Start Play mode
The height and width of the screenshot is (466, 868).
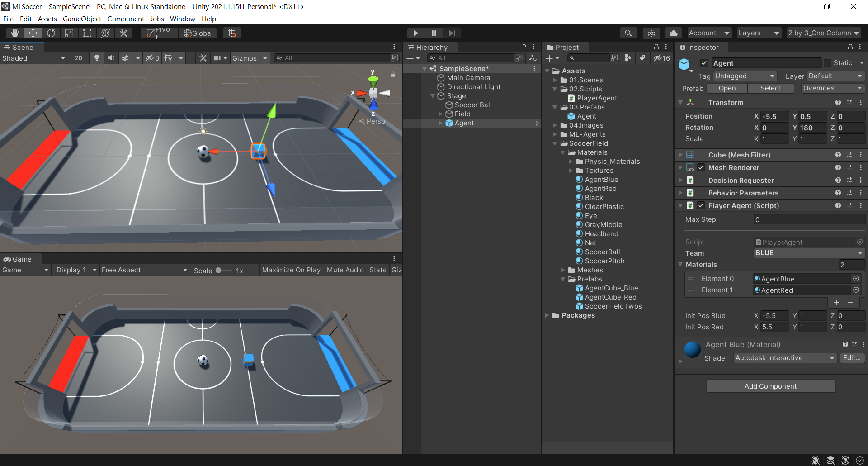(x=415, y=33)
